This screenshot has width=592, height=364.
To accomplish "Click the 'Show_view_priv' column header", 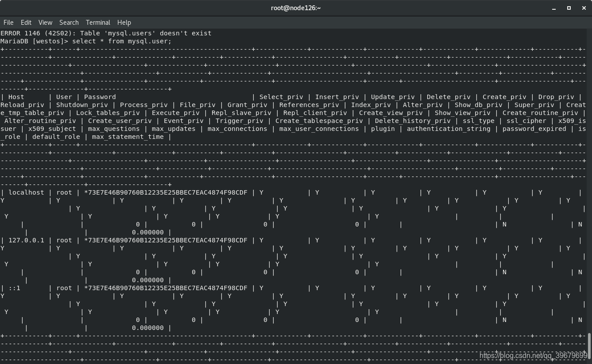I will pos(463,113).
